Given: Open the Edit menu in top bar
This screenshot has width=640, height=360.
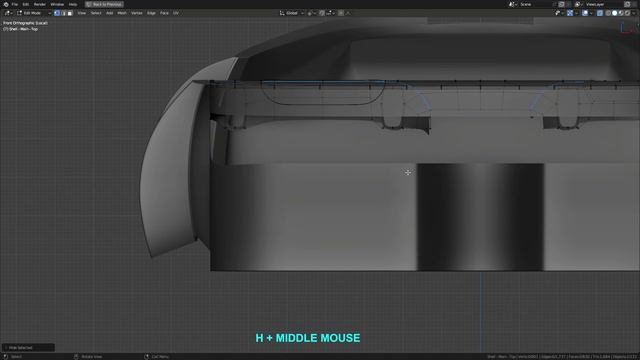Looking at the screenshot, I should coord(26,4).
